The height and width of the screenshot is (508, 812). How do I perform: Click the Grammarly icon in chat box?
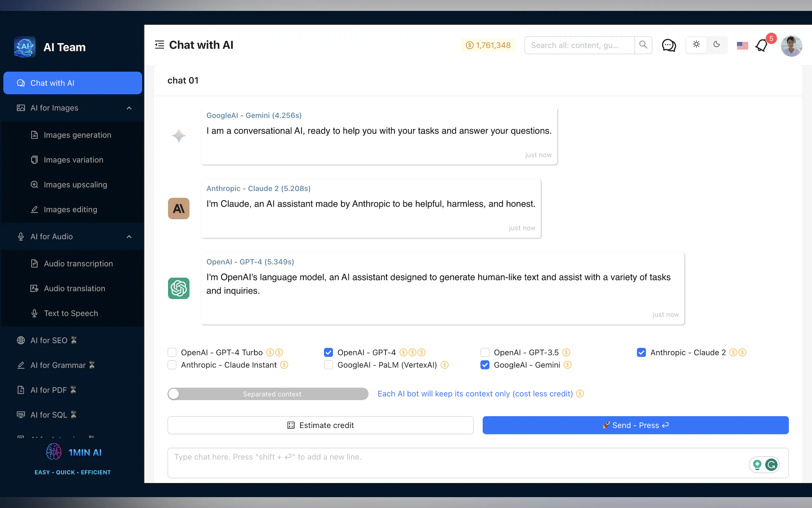pos(771,465)
